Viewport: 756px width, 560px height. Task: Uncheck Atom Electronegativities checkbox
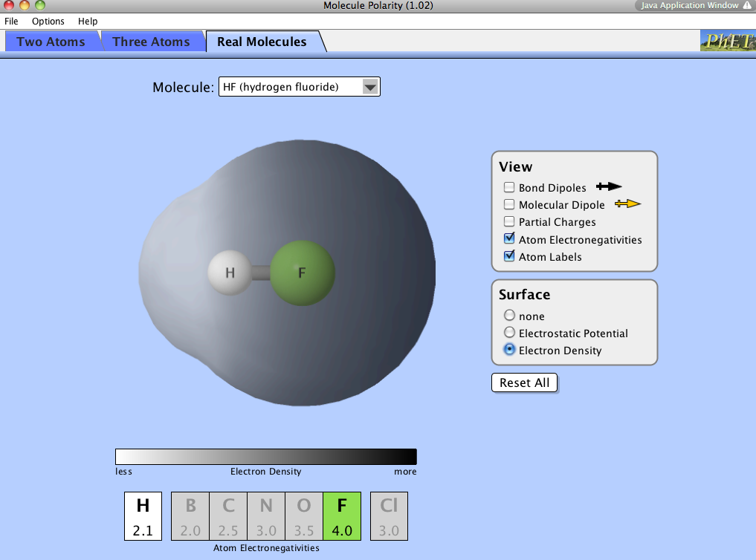[x=509, y=238]
